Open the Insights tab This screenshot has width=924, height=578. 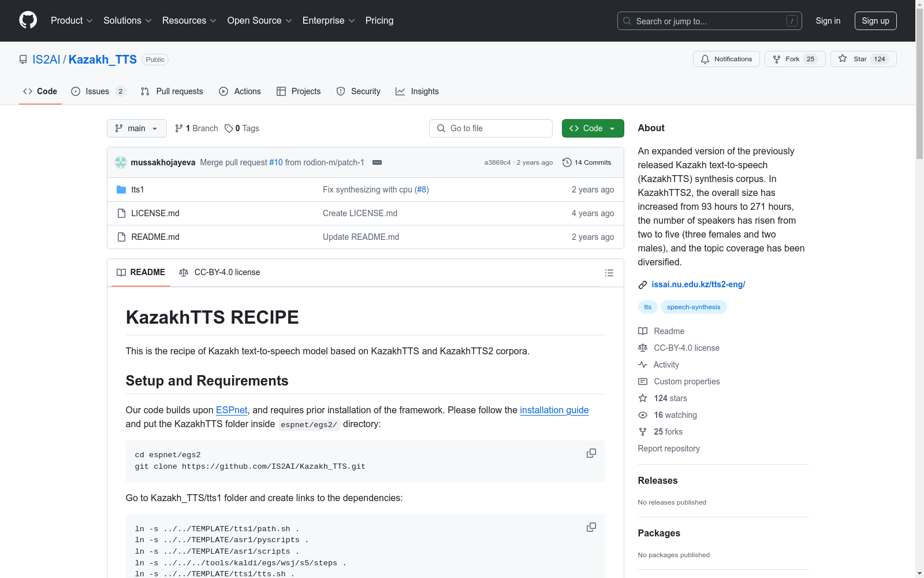(x=417, y=91)
